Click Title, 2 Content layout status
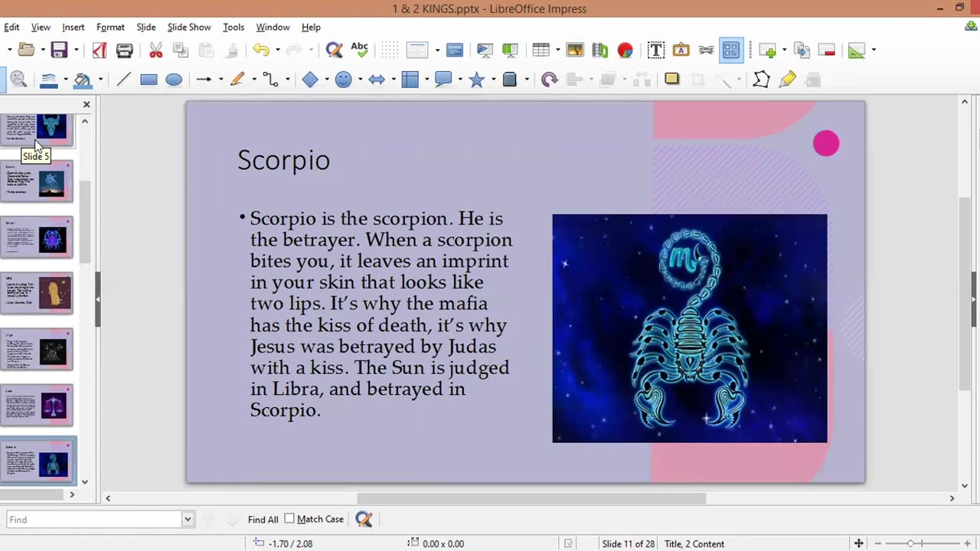 click(x=694, y=543)
